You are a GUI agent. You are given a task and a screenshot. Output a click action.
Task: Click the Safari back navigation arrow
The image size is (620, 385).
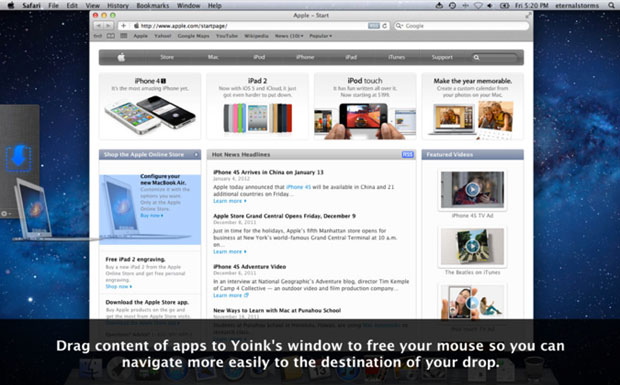[x=98, y=26]
